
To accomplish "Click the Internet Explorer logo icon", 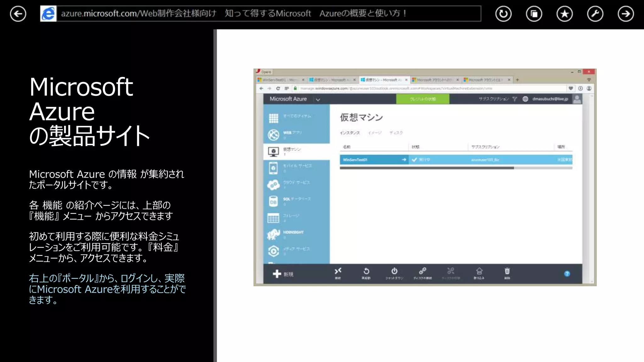I will tap(48, 14).
